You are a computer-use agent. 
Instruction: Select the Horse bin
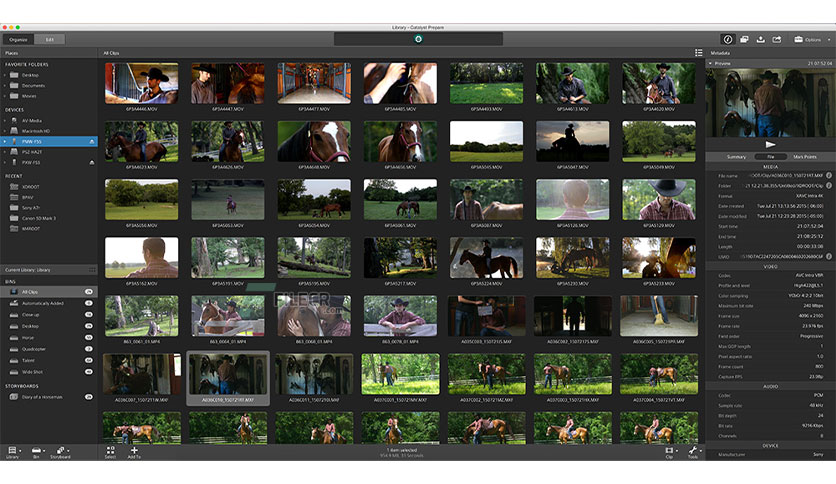click(49, 337)
